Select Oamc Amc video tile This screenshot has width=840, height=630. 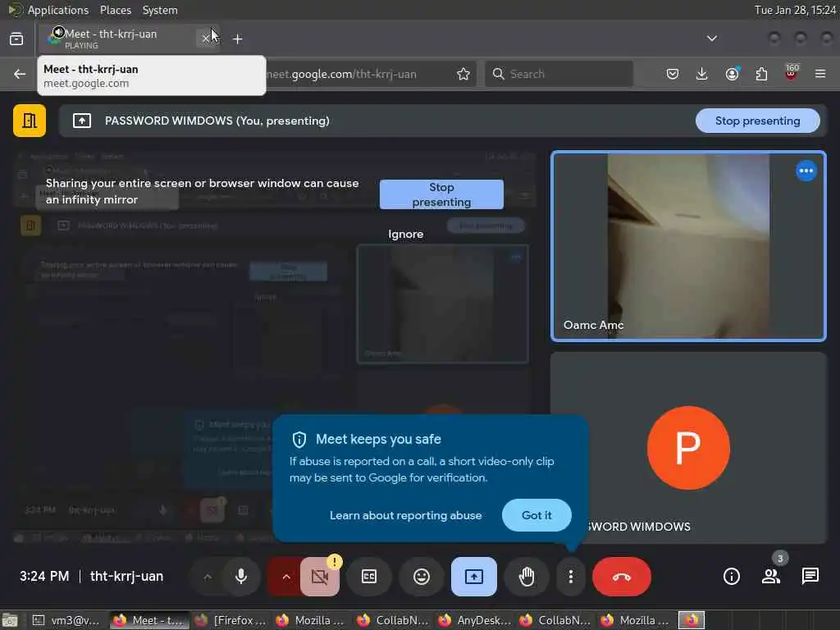tap(688, 246)
